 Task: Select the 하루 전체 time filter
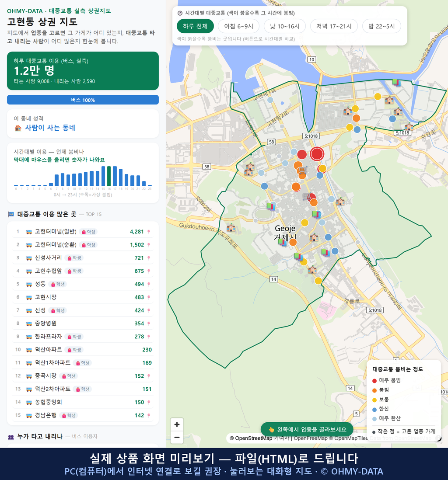(195, 26)
